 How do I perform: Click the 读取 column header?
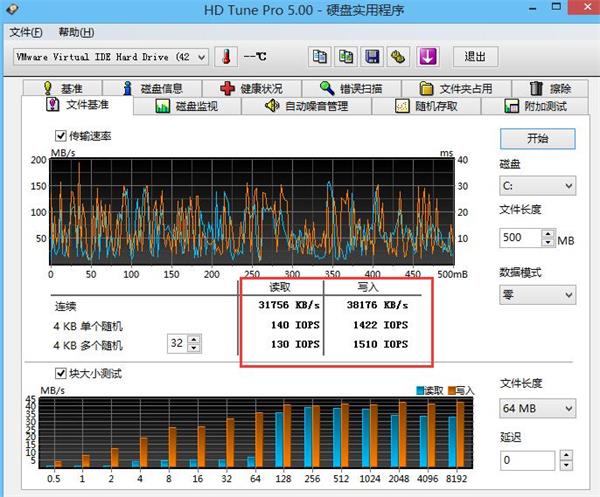coord(280,287)
